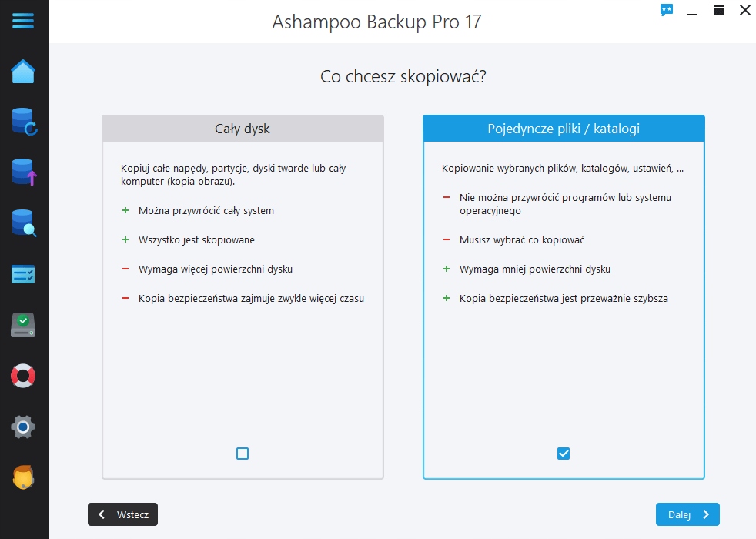Open the support agent avatar icon
The image size is (756, 539).
click(23, 477)
